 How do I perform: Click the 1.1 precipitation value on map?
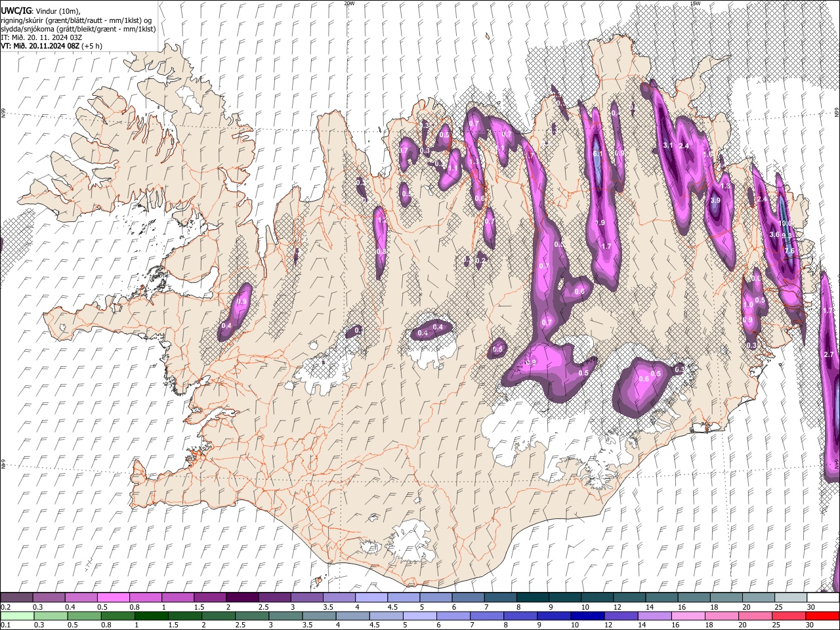point(453,169)
